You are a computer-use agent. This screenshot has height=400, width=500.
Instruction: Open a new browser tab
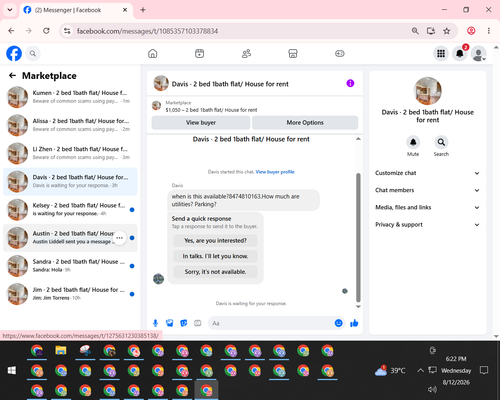(x=143, y=10)
